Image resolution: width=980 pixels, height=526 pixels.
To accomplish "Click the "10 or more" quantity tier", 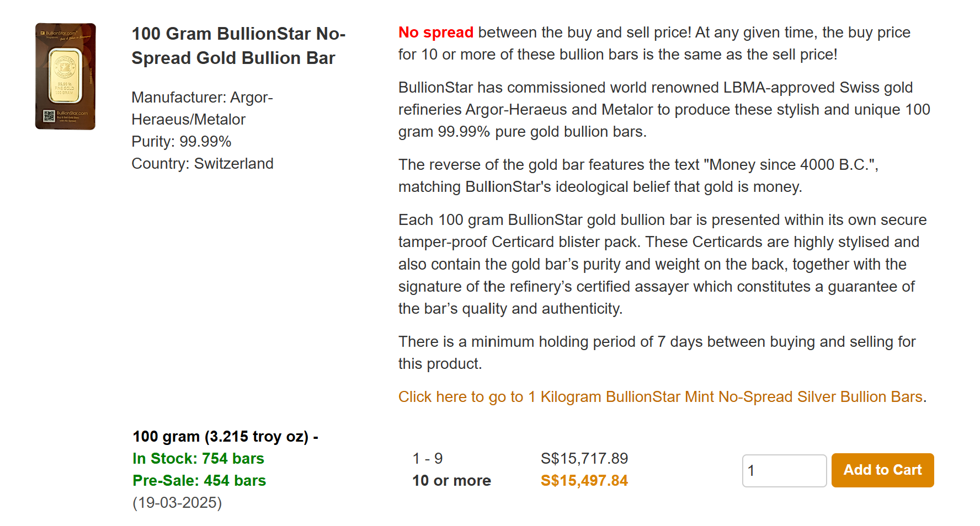I will 451,481.
